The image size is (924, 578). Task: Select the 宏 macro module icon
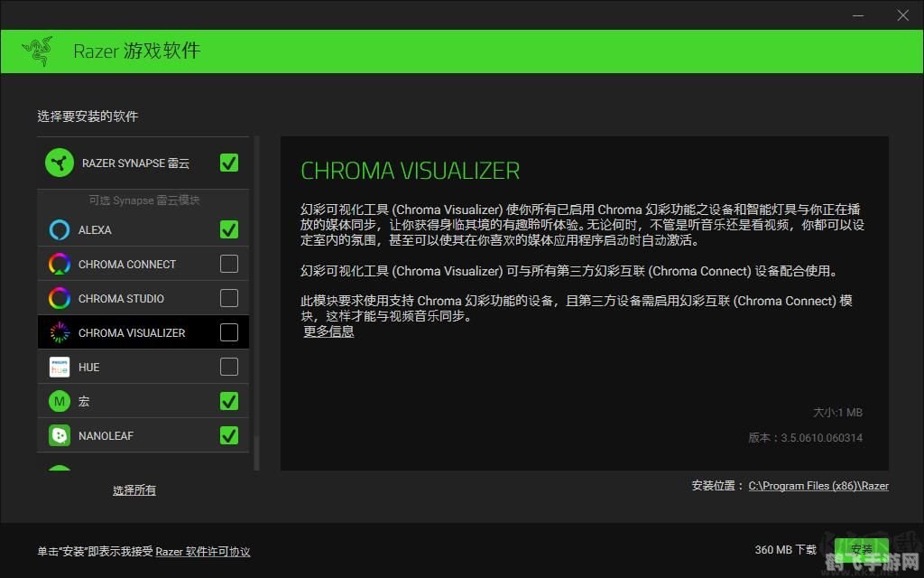pyautogui.click(x=59, y=401)
